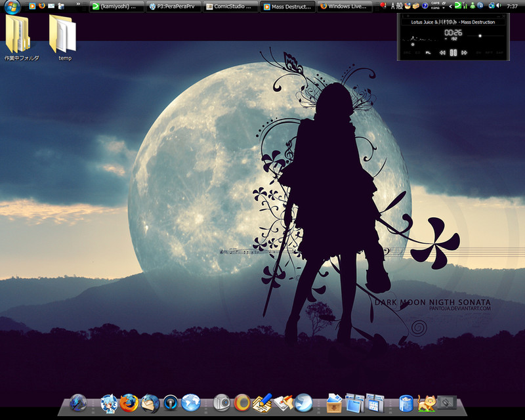Viewport: 525px width, 420px height.
Task: Open the blue globe dock icon
Action: coord(191,402)
